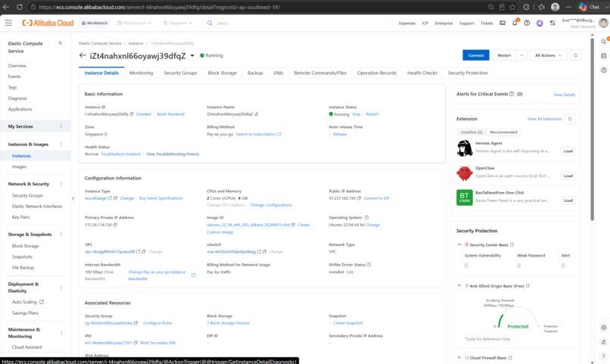
Task: Collapse the left sidebar with arrow handle
Action: point(73,198)
